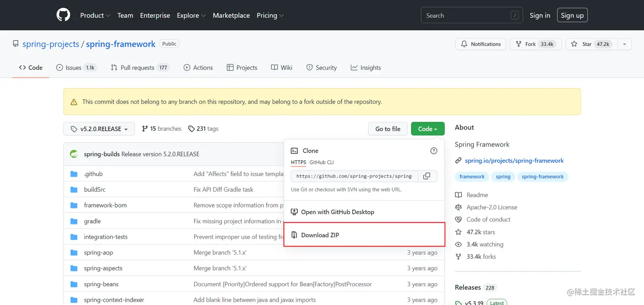Choose Open with GitHub Desktop
The width and height of the screenshot is (644, 305).
pos(337,212)
